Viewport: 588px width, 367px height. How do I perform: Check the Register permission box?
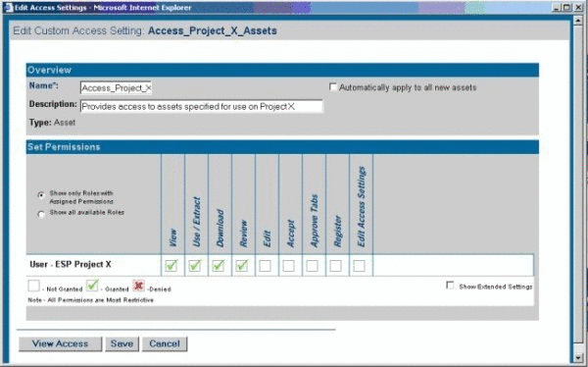pyautogui.click(x=335, y=266)
